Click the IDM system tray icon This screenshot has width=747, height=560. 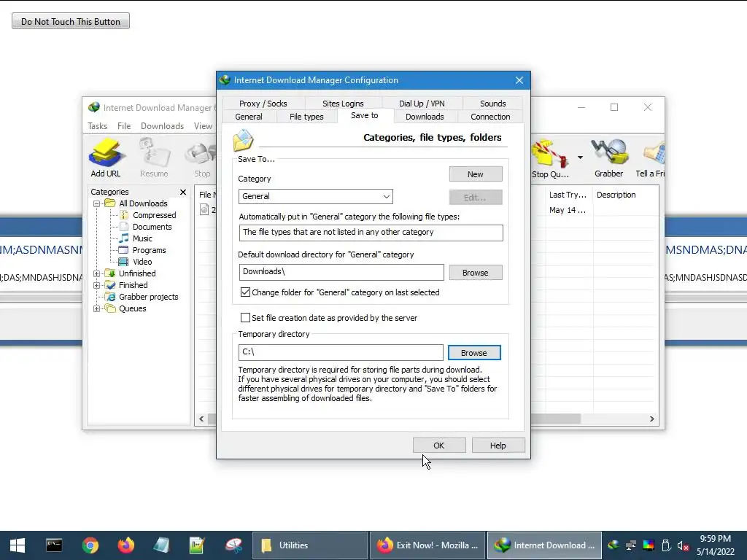coord(613,545)
